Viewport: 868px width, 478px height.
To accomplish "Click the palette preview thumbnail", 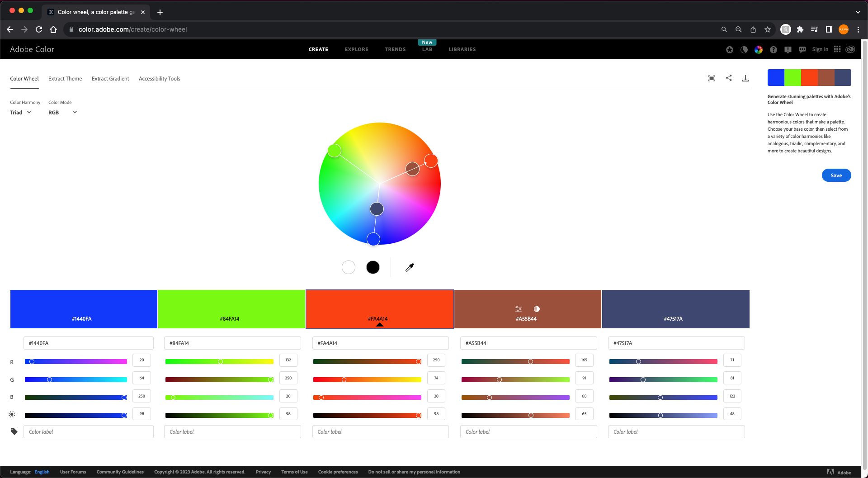I will point(809,77).
